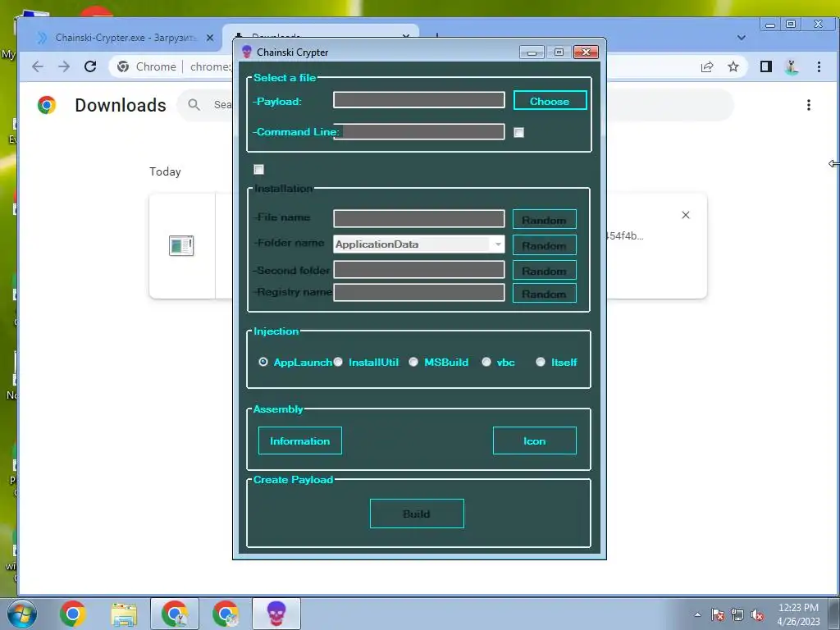Click the Chrome site info icon
Image resolution: width=840 pixels, height=630 pixels.
(123, 66)
